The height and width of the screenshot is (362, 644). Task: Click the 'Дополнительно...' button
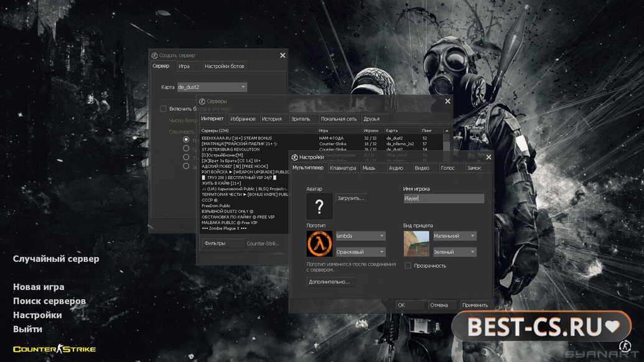[x=330, y=282]
